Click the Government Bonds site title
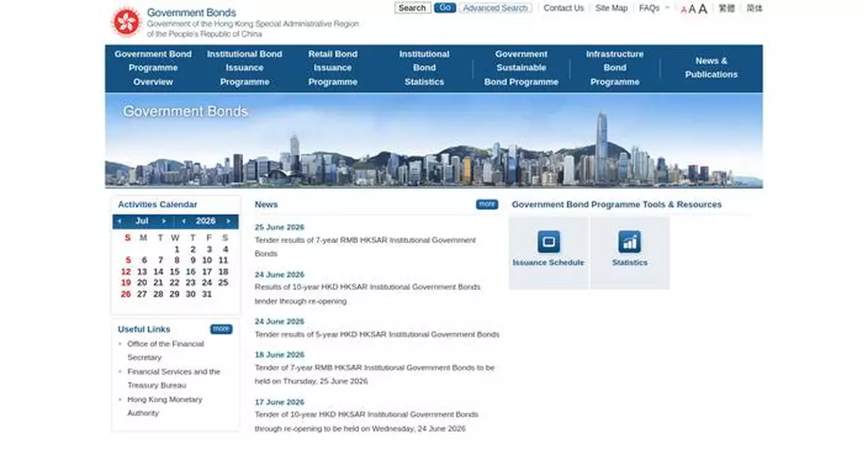The image size is (868, 455). pyautogui.click(x=192, y=12)
